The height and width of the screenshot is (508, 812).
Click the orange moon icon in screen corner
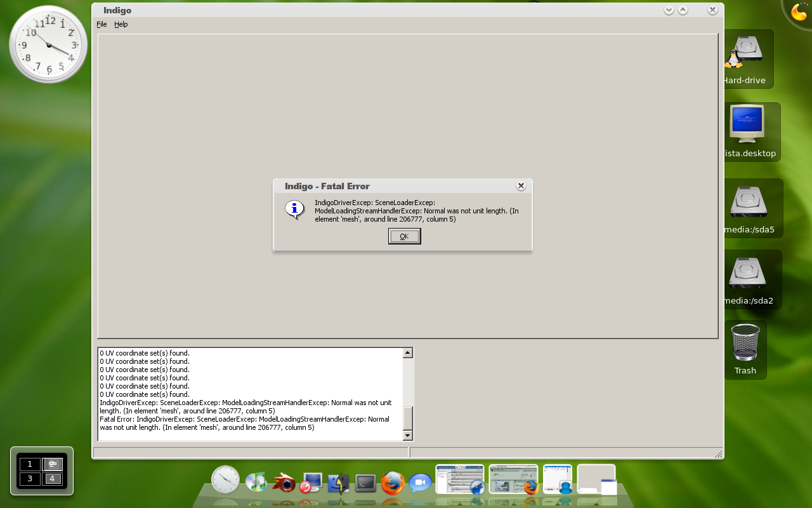pos(799,12)
